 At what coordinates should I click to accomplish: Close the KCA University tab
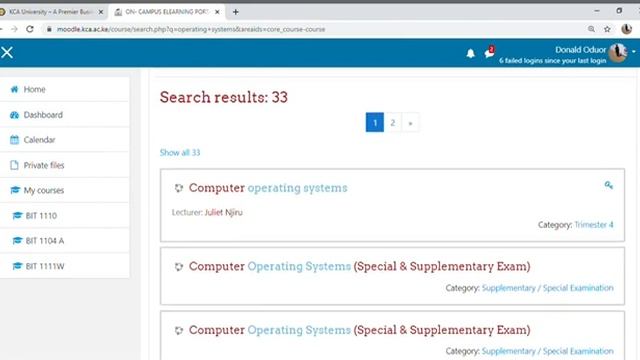click(101, 12)
